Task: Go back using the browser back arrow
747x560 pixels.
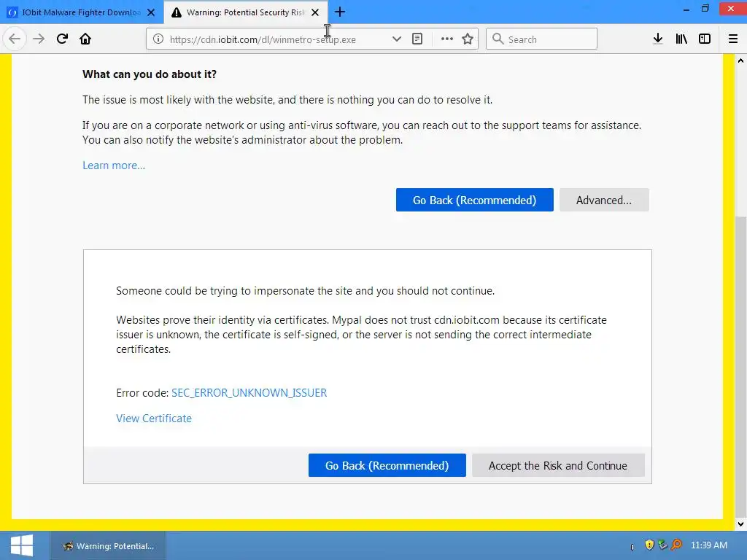Action: coord(15,39)
